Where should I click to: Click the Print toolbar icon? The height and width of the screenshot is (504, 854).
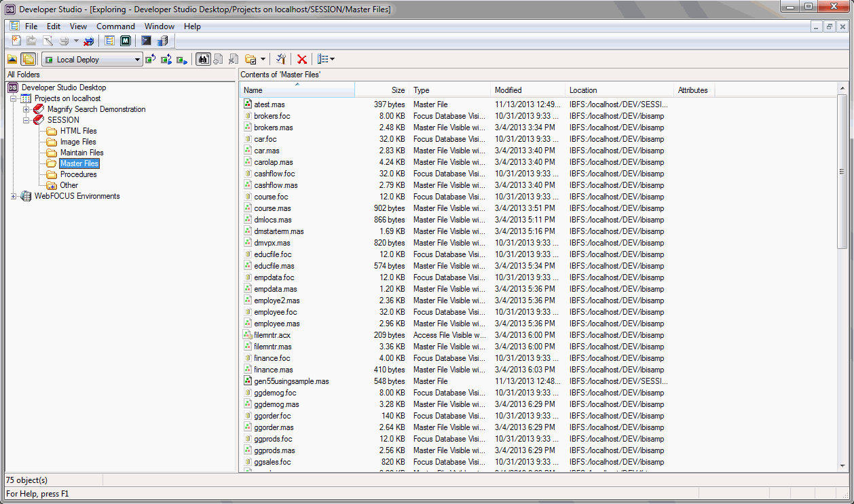[64, 41]
